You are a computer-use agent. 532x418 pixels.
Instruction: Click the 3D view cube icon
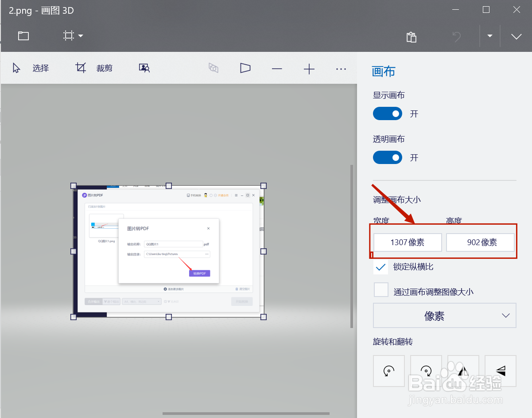tap(214, 68)
